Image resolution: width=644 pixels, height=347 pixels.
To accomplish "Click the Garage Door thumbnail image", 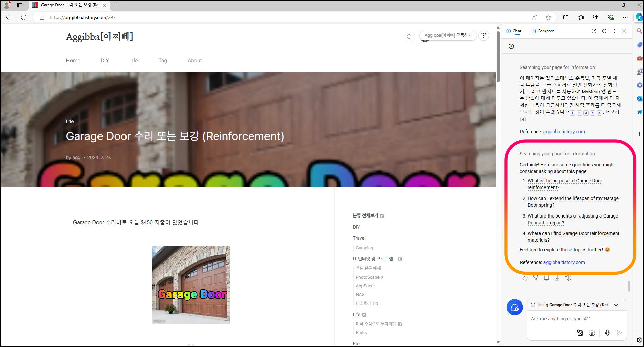I will (x=191, y=285).
